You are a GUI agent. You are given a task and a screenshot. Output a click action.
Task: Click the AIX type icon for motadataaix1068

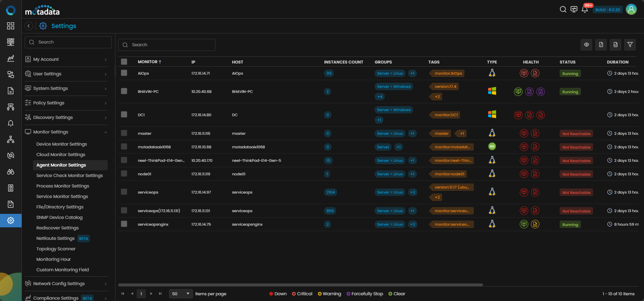point(492,147)
